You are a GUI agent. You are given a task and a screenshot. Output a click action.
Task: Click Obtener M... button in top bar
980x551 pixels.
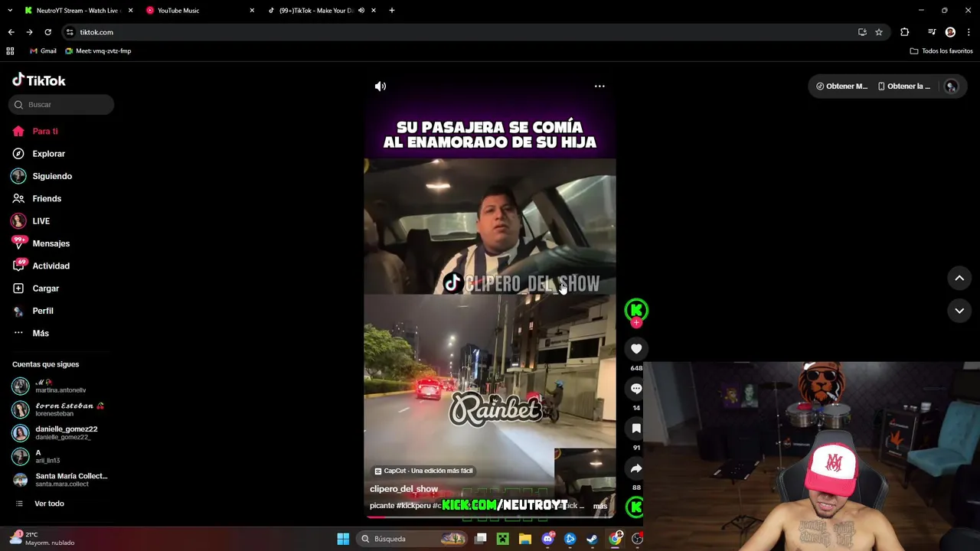pyautogui.click(x=841, y=86)
